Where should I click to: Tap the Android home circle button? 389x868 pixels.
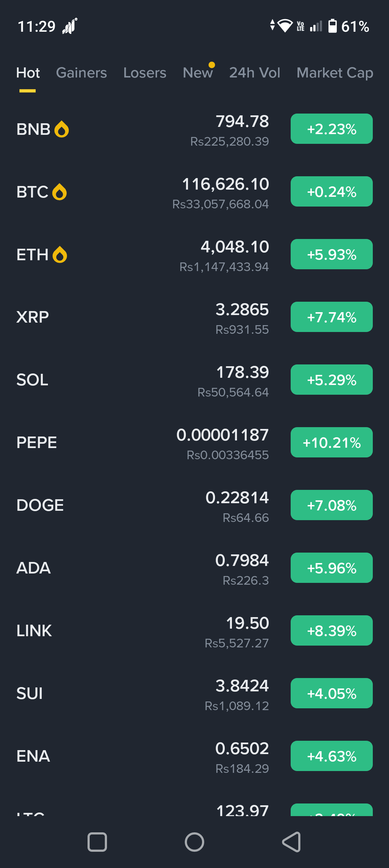coord(194,842)
